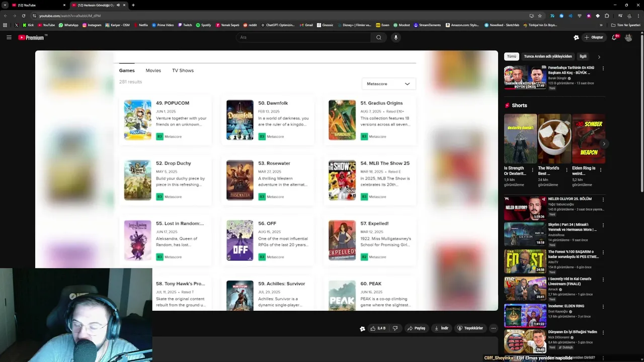Image resolution: width=644 pixels, height=362 pixels.
Task: Click the TV Shows tab in the video
Action: pos(183,70)
